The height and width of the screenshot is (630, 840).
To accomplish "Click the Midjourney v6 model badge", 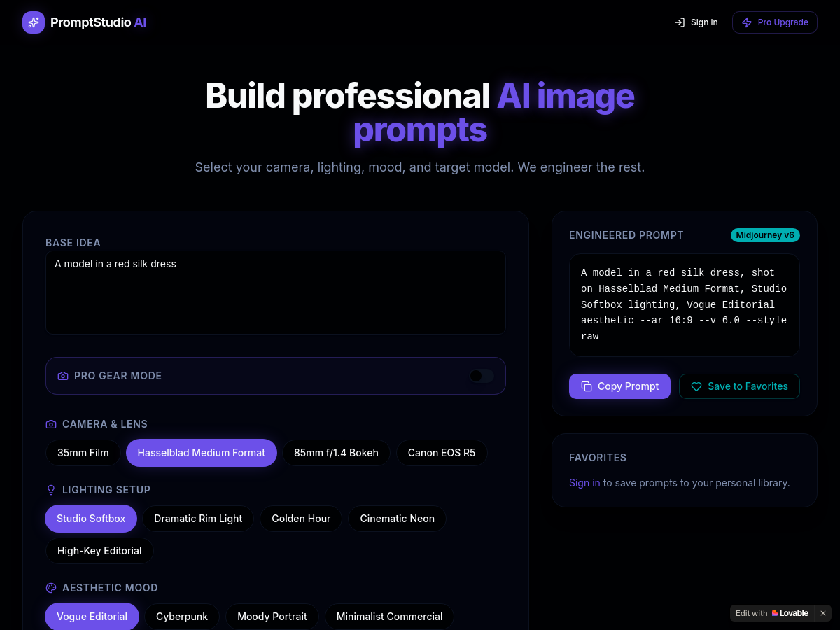I will point(765,235).
